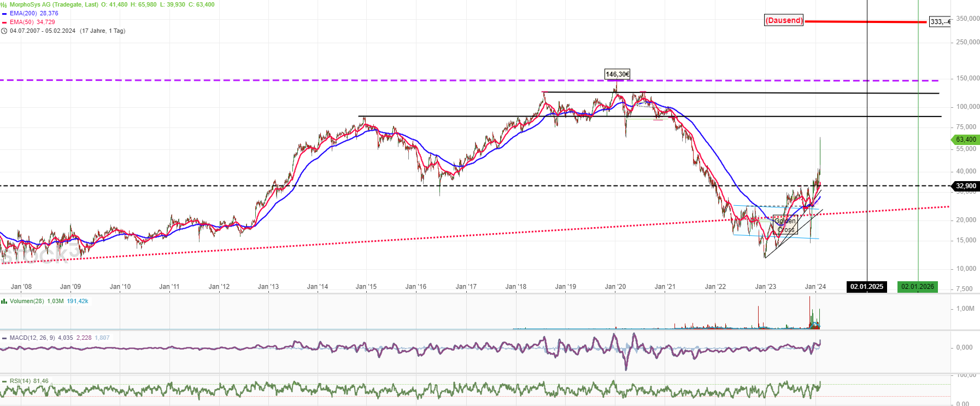Screen dimensions: 980x406
Task: Open the MACD(12, 26, 9) indicator label
Action: (x=32, y=338)
